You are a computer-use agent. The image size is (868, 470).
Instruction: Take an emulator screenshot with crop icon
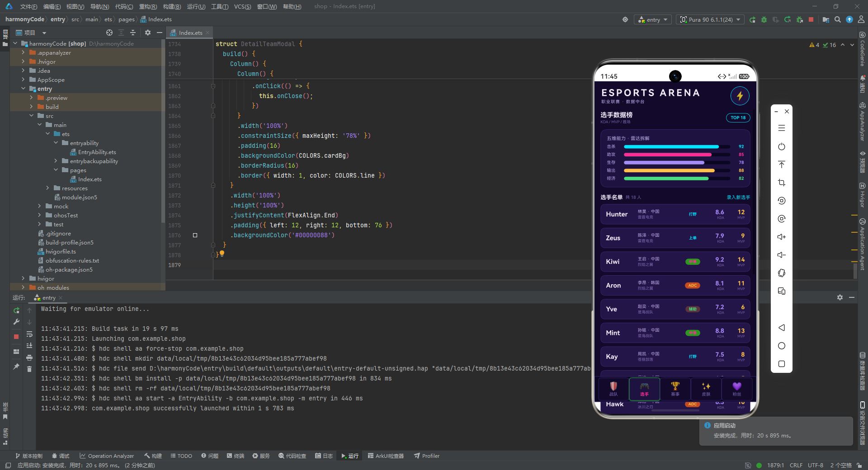[x=782, y=183]
